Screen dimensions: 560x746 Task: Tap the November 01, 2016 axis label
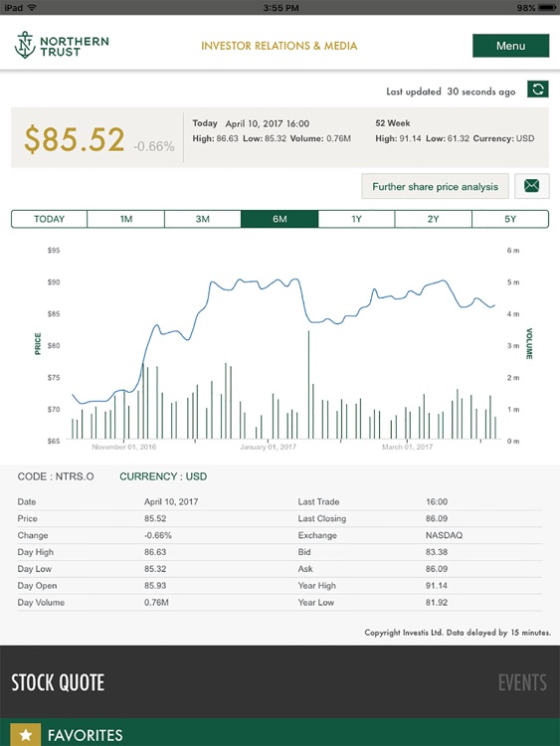point(123,447)
